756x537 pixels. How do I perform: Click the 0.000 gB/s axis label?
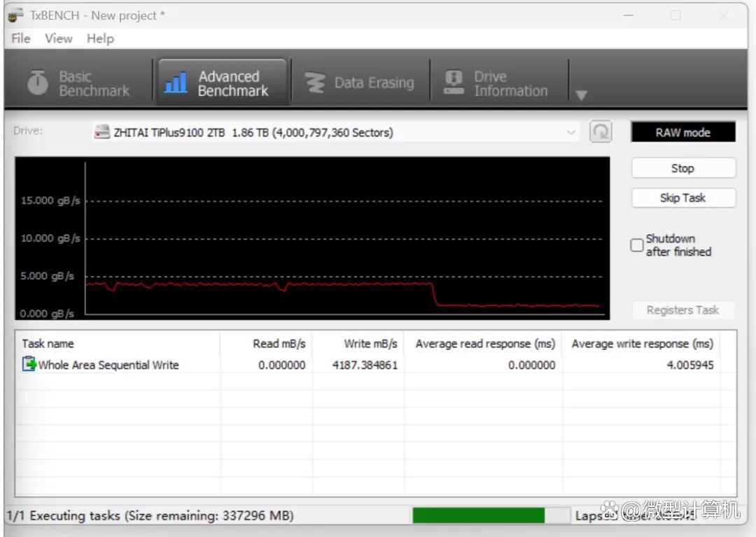pyautogui.click(x=47, y=314)
